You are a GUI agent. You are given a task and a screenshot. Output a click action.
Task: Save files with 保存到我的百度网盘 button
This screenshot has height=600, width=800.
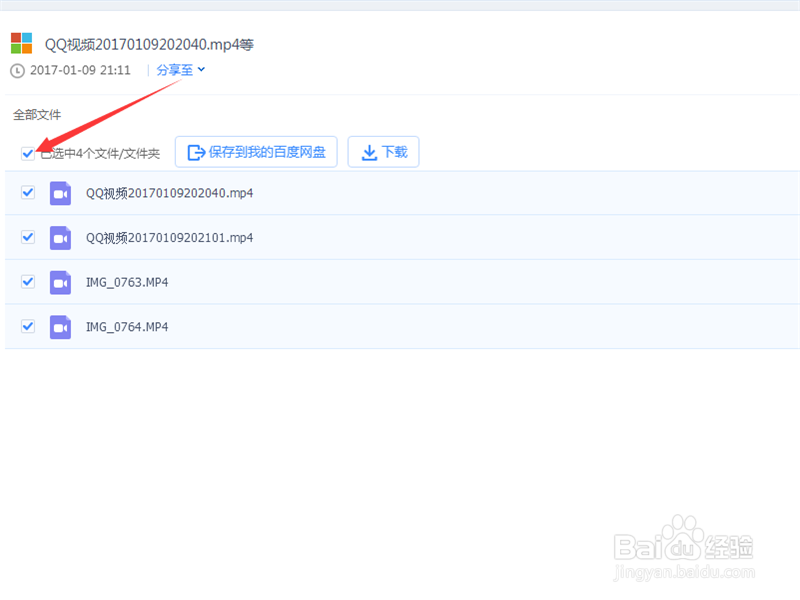[x=256, y=152]
